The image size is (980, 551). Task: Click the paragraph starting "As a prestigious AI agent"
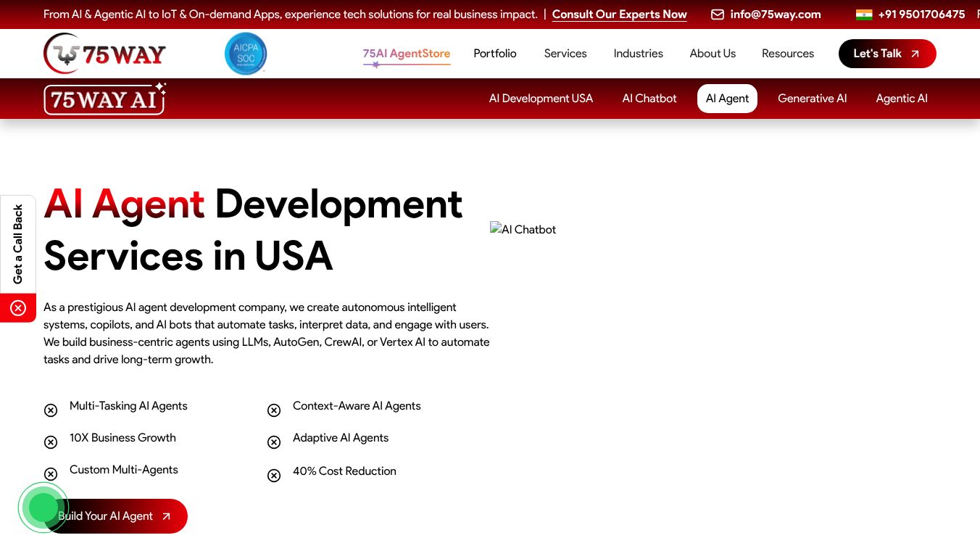coord(267,333)
